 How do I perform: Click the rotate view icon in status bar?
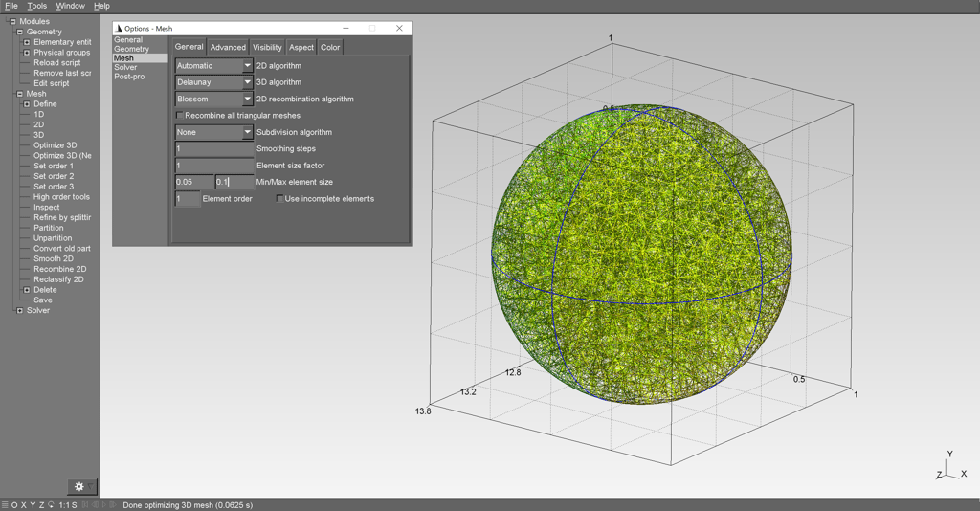pos(51,505)
